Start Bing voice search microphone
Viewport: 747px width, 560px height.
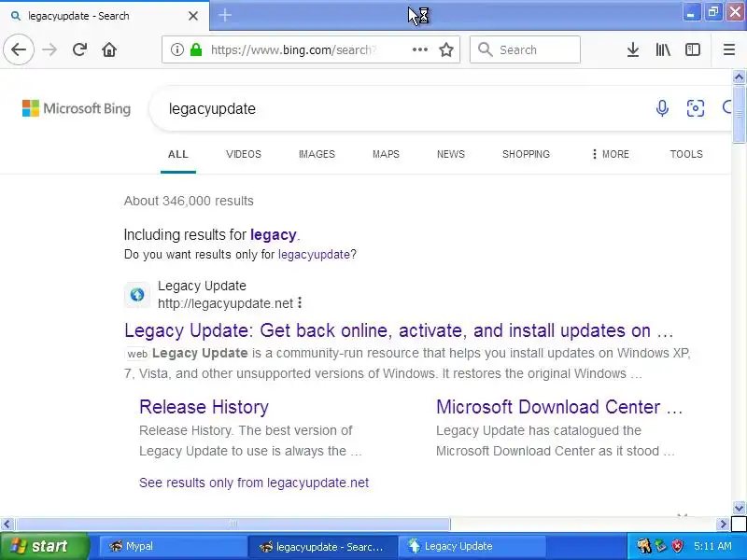click(662, 108)
